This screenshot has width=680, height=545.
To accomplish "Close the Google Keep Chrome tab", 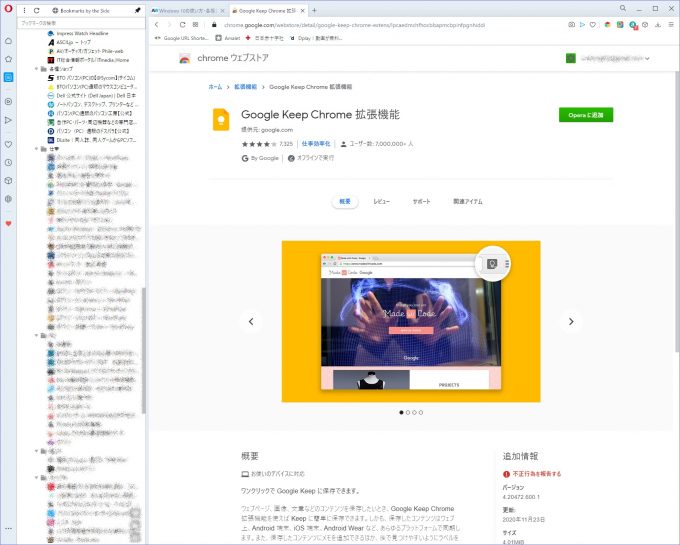I will click(303, 10).
